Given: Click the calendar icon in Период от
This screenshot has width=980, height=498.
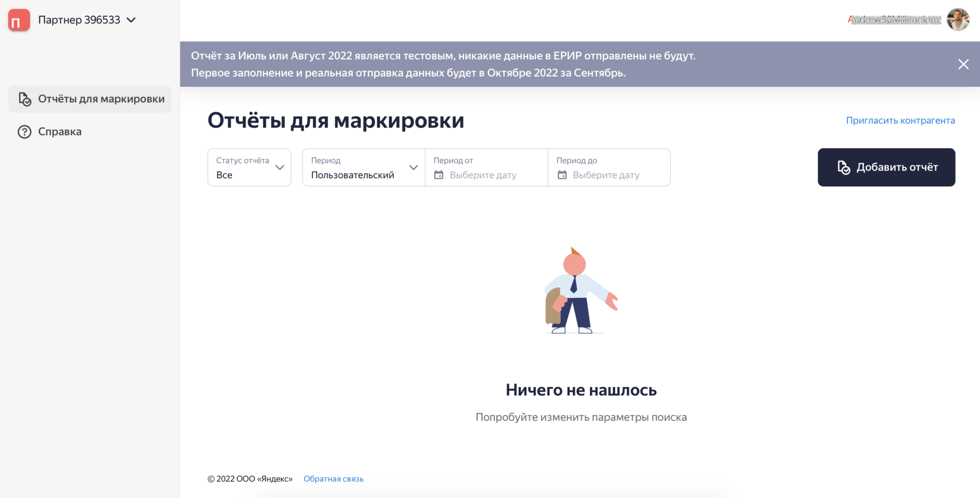Looking at the screenshot, I should coord(439,175).
